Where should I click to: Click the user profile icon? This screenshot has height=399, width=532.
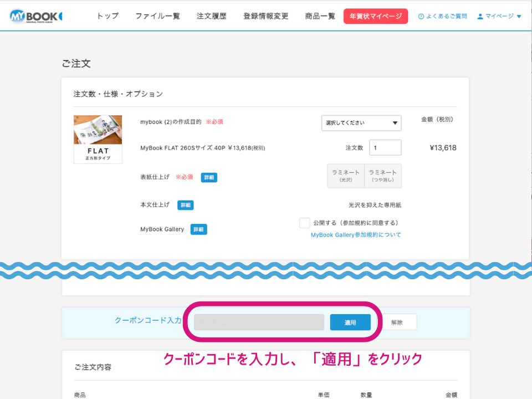(480, 16)
